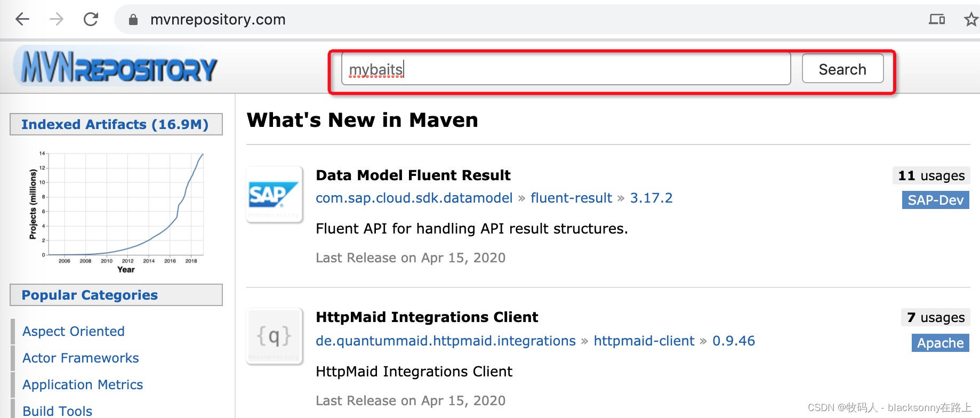Select Last Release text under Data Model Fluent Result
Image resolution: width=980 pixels, height=418 pixels.
pos(411,258)
